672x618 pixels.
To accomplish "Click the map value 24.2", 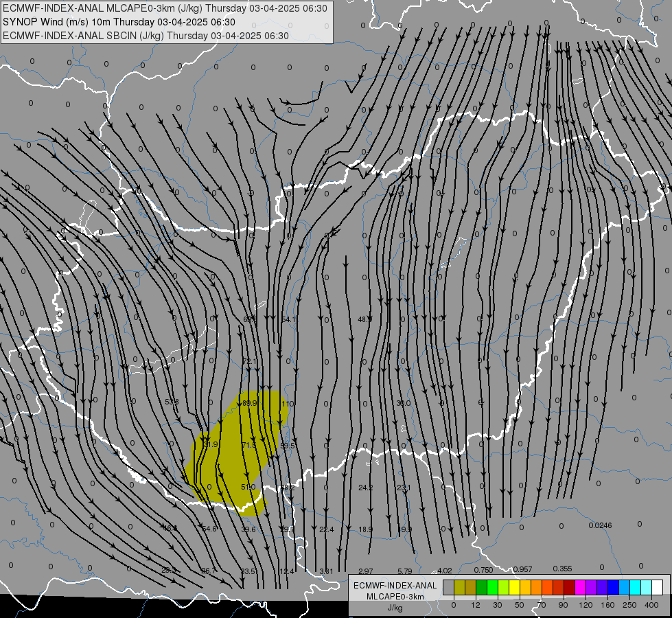I will click(366, 488).
